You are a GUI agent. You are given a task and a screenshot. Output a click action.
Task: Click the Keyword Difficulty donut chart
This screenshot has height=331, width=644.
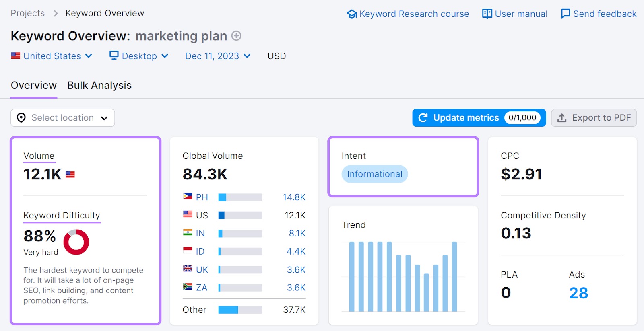tap(76, 242)
